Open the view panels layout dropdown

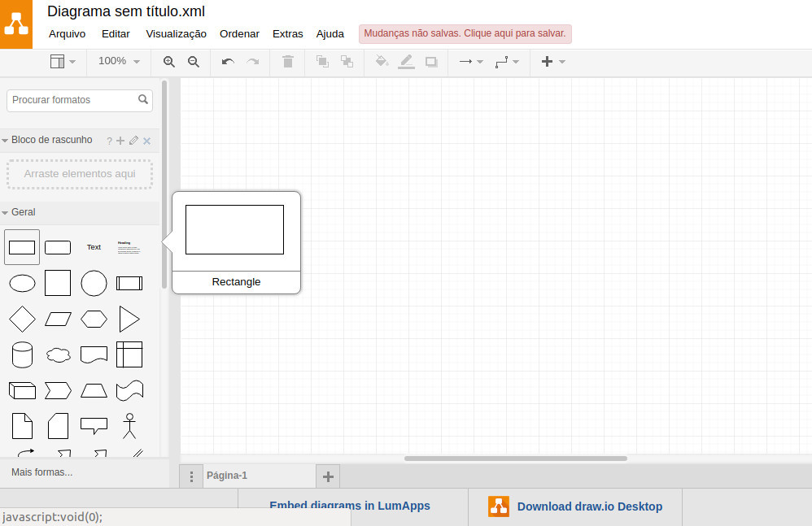63,62
